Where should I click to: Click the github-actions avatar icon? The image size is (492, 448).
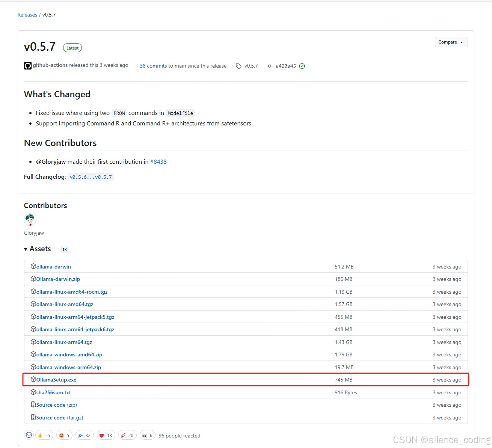(28, 66)
